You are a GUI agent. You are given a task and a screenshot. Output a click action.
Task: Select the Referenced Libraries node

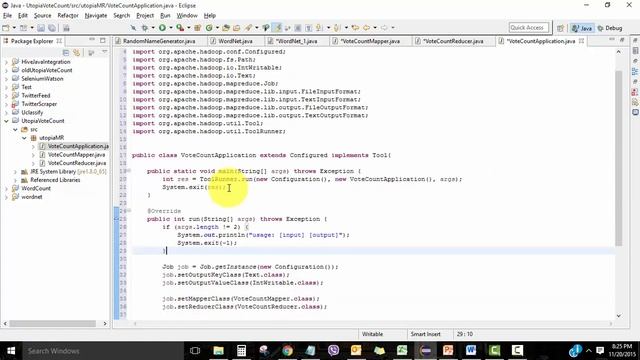(x=55, y=180)
